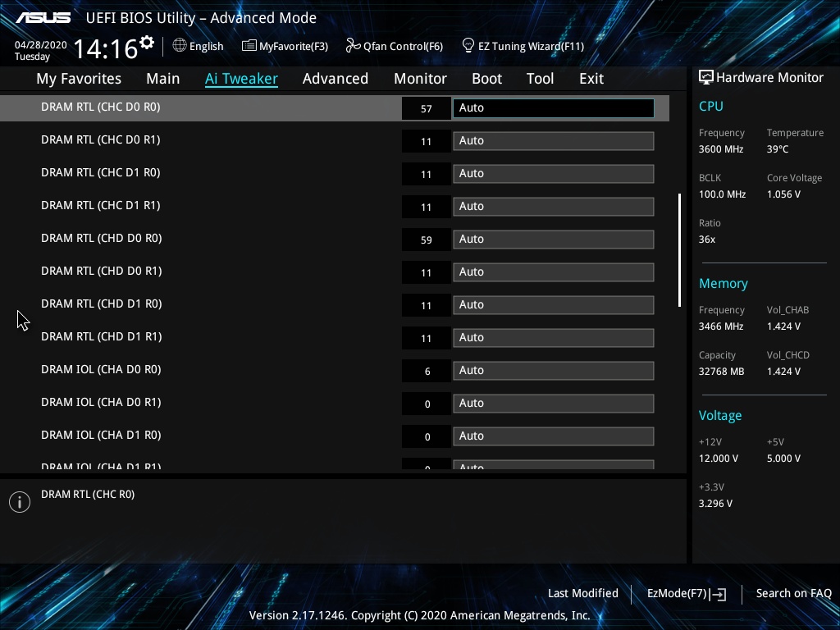Select Auto field for DRAM RTL (CHC D1 R1)

pyautogui.click(x=554, y=206)
